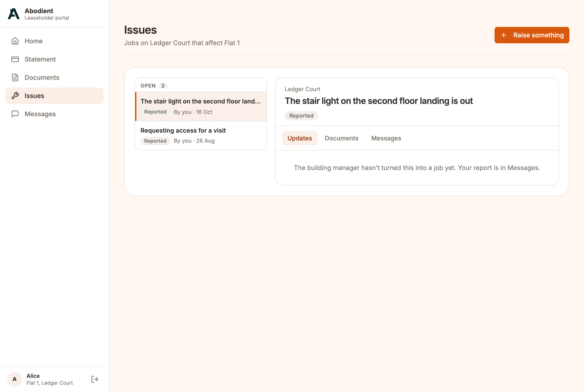Sign out using the logout icon

tap(95, 379)
